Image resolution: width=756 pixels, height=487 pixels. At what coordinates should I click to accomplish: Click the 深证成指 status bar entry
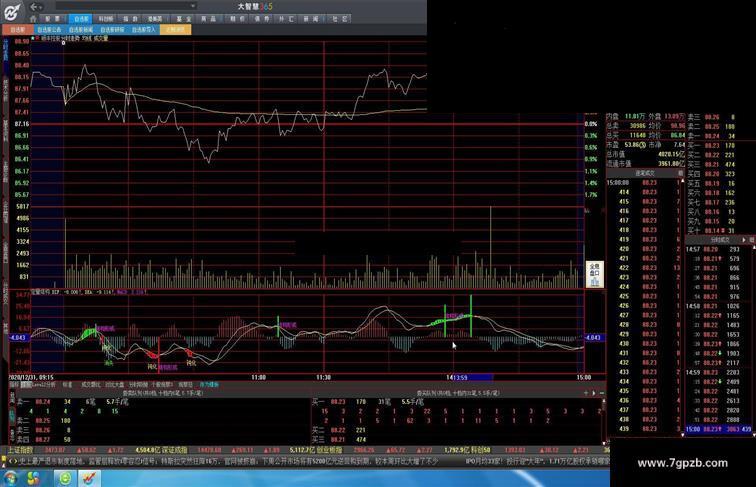(175, 450)
